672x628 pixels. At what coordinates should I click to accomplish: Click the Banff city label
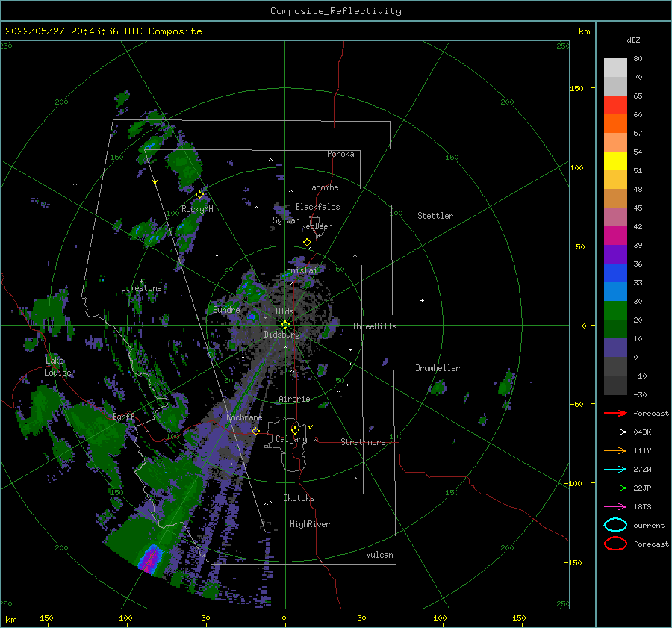[123, 416]
